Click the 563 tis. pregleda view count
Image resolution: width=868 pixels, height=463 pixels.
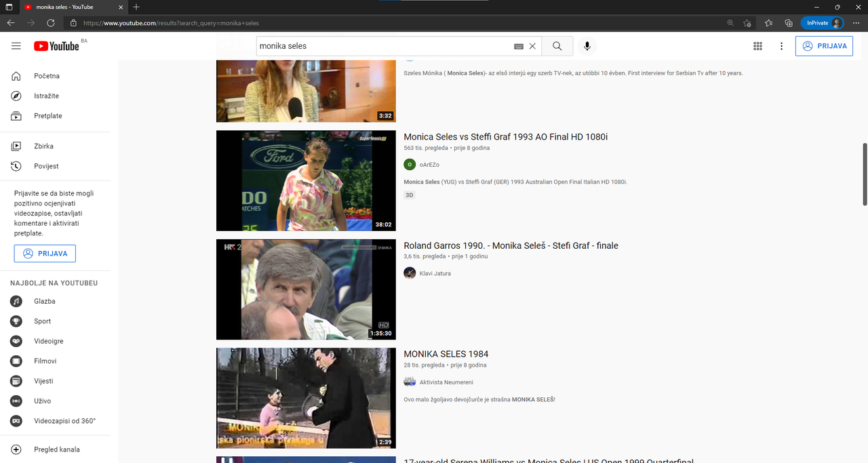point(426,148)
